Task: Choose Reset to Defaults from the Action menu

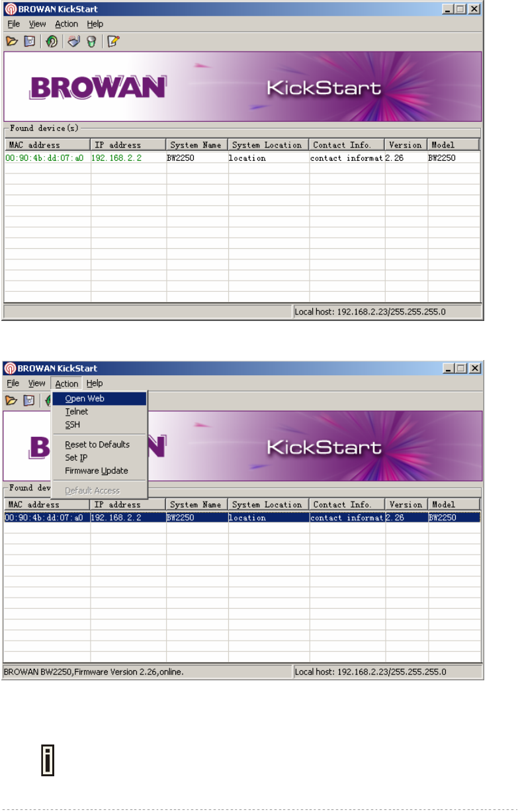Action: click(99, 444)
